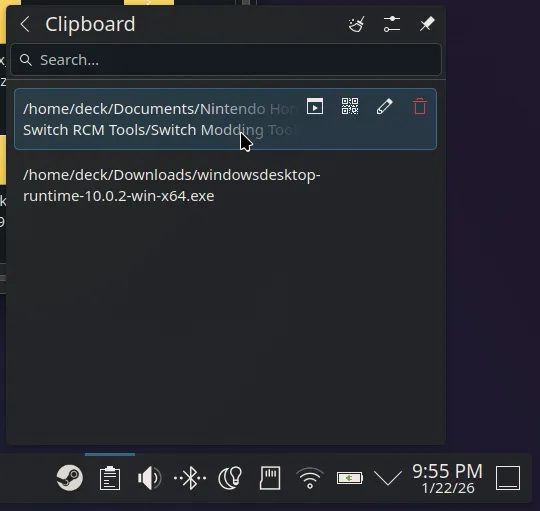The width and height of the screenshot is (540, 511).
Task: Pin the Clipboard popup open
Action: 427,24
